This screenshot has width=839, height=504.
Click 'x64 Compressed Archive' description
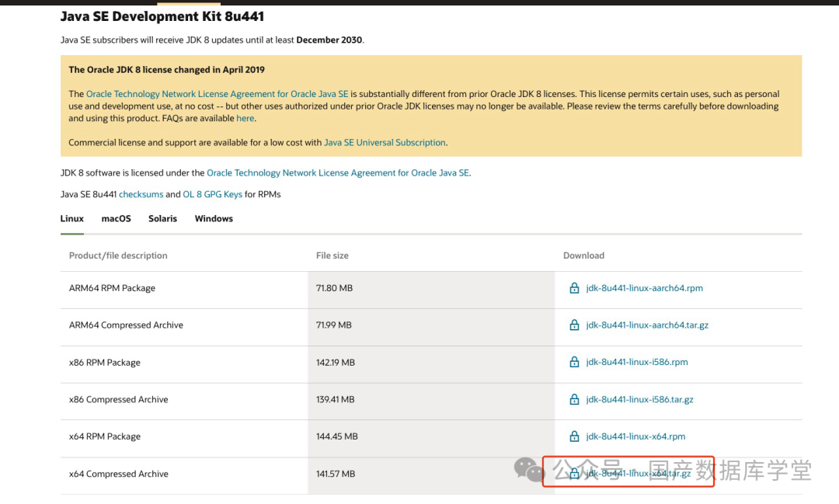pyautogui.click(x=118, y=474)
